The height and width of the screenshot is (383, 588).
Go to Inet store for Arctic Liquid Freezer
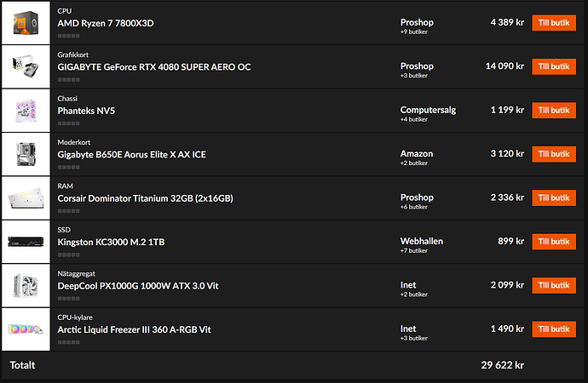pyautogui.click(x=554, y=329)
